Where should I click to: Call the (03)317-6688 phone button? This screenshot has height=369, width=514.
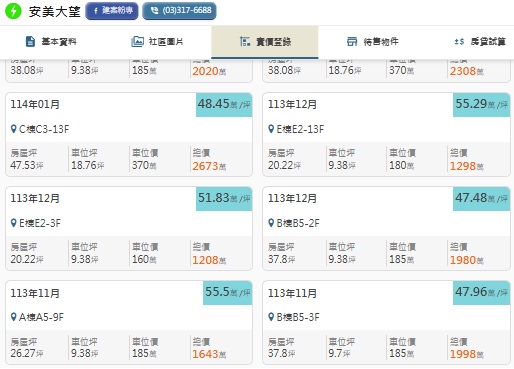click(x=179, y=11)
